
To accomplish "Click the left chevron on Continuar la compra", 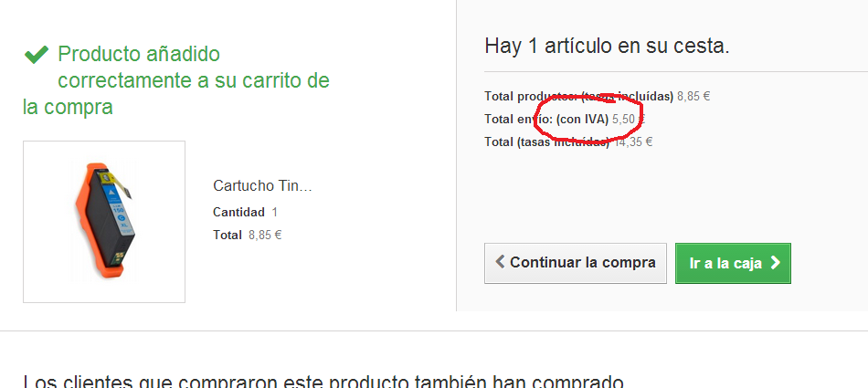I will pyautogui.click(x=500, y=262).
